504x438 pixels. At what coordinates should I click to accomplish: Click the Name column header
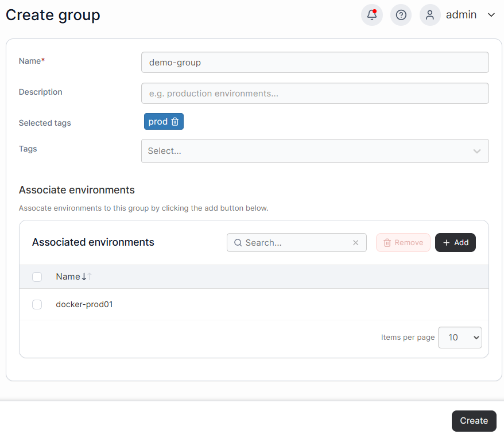[68, 276]
